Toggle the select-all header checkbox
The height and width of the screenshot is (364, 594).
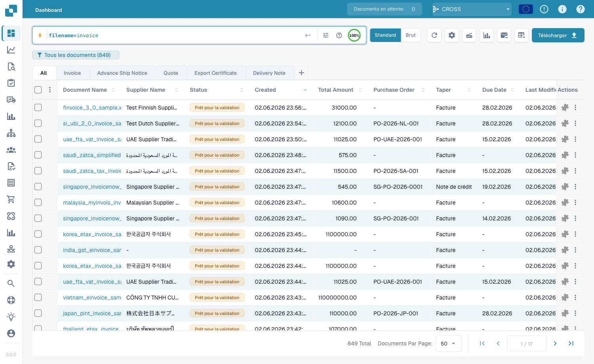[x=38, y=90]
